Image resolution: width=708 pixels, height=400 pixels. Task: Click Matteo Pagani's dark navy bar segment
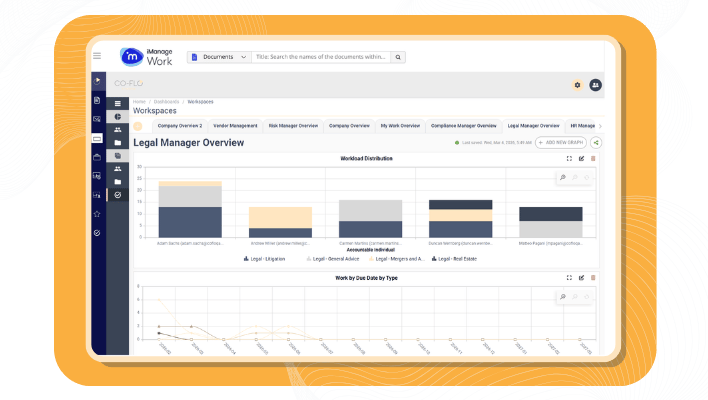click(551, 214)
